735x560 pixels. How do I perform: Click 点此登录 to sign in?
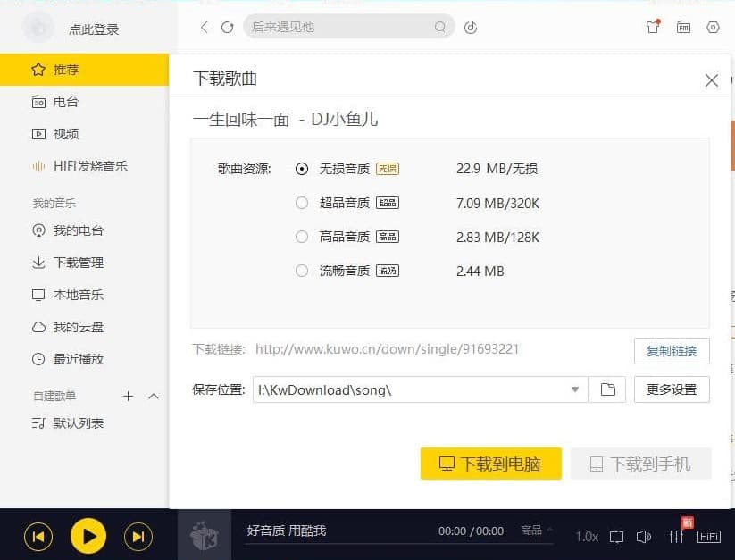(x=94, y=29)
